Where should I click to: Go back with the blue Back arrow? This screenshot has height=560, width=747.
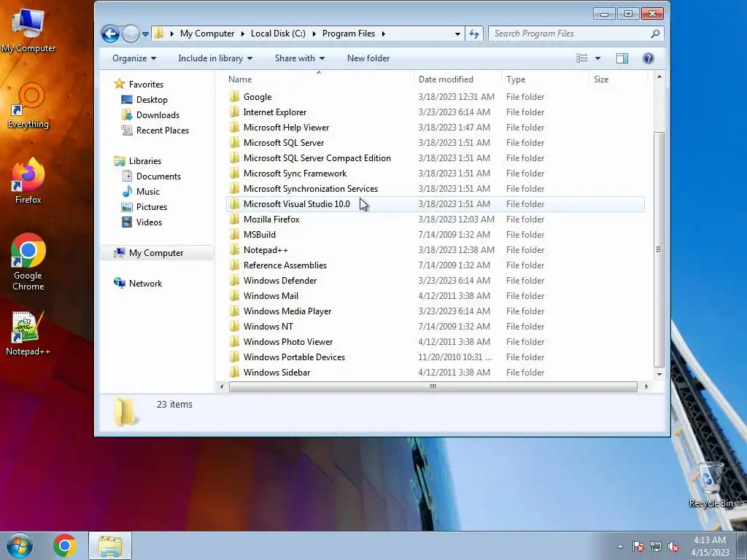pyautogui.click(x=110, y=34)
